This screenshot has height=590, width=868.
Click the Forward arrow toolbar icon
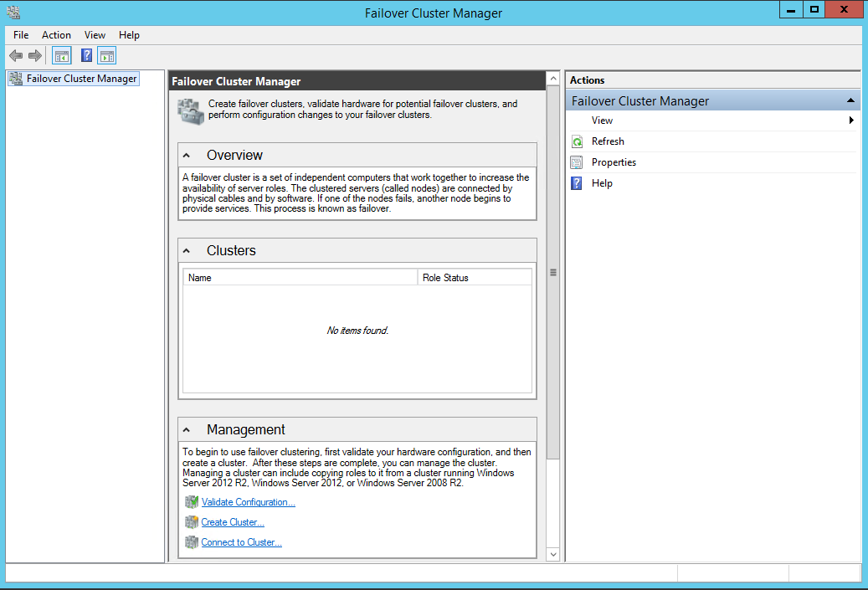[x=35, y=55]
